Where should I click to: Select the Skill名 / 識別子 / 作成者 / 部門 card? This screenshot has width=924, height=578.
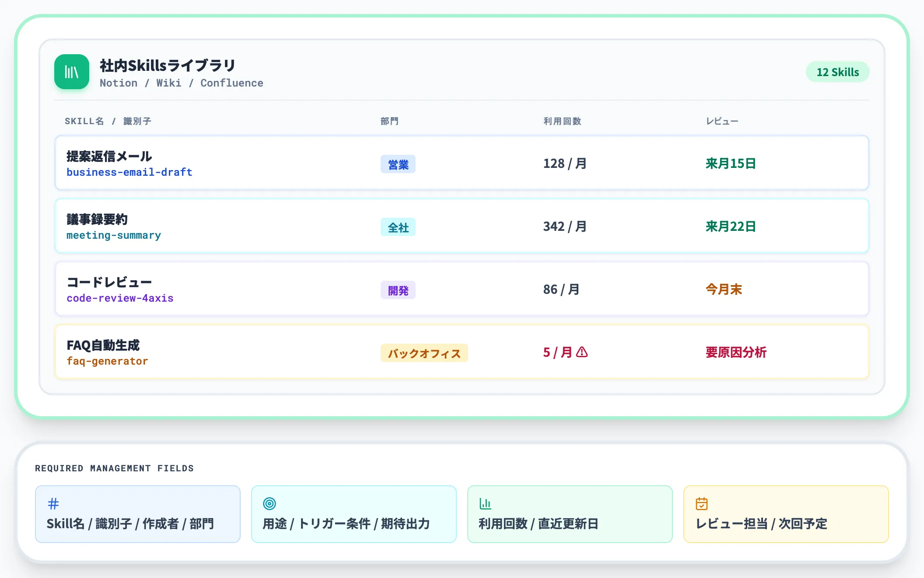138,514
